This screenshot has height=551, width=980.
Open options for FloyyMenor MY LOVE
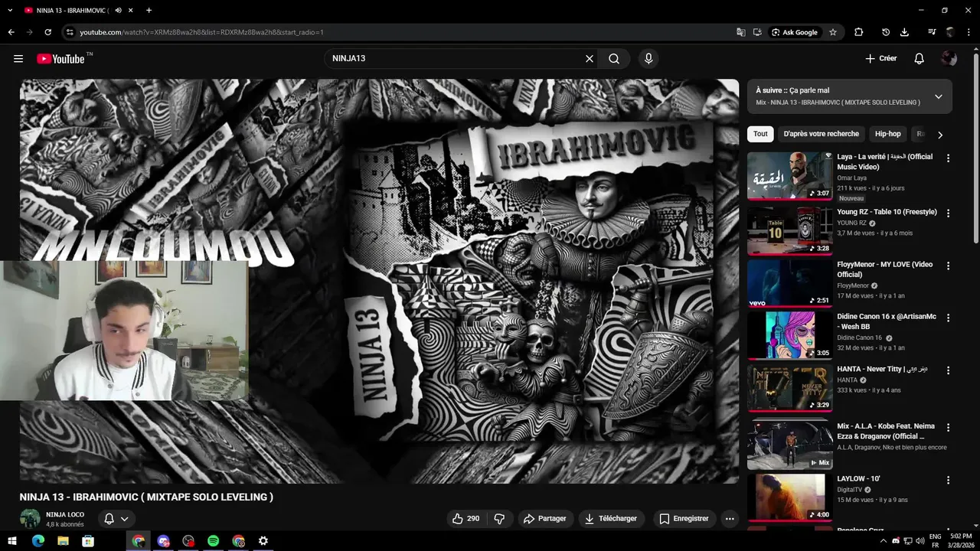(948, 266)
